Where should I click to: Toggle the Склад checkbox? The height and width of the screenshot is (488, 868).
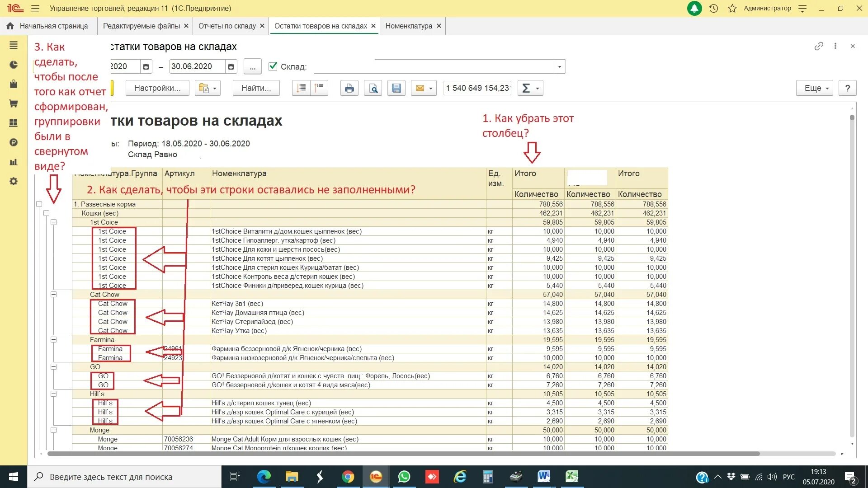click(x=273, y=66)
